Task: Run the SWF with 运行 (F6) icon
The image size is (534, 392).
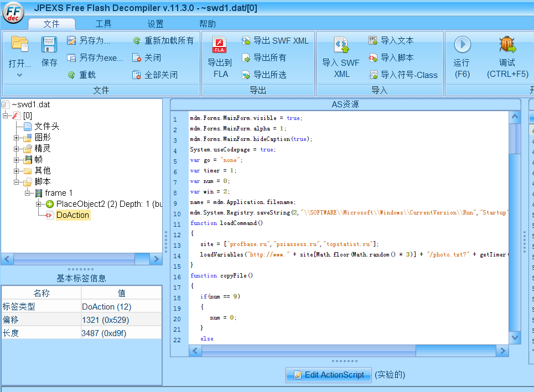Action: pos(462,44)
